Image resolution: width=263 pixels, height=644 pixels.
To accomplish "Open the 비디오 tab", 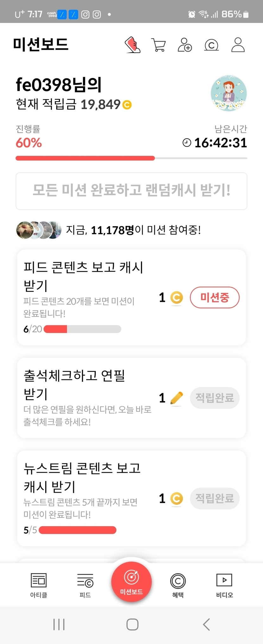I will (224, 585).
